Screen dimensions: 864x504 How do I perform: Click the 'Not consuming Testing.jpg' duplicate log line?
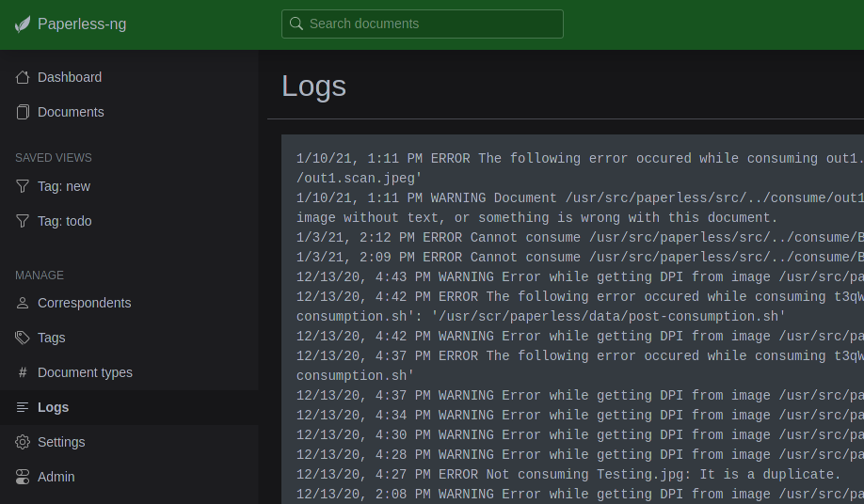point(568,475)
